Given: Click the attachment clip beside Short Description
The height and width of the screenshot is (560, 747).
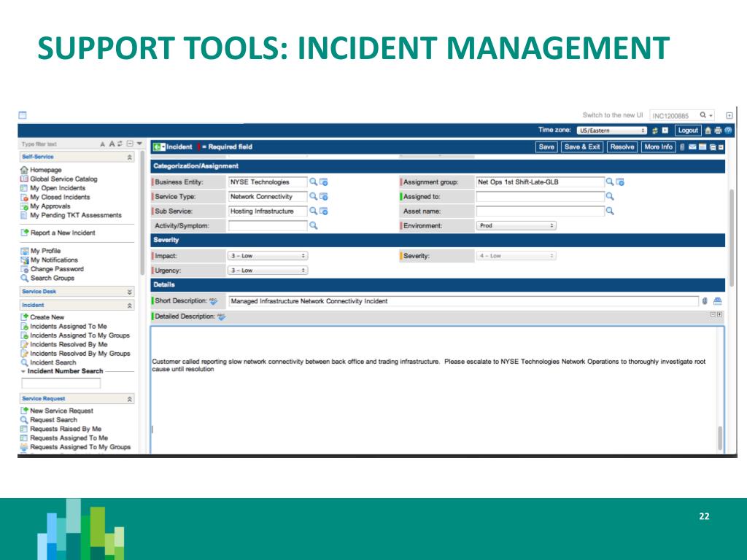Looking at the screenshot, I should coord(705,301).
